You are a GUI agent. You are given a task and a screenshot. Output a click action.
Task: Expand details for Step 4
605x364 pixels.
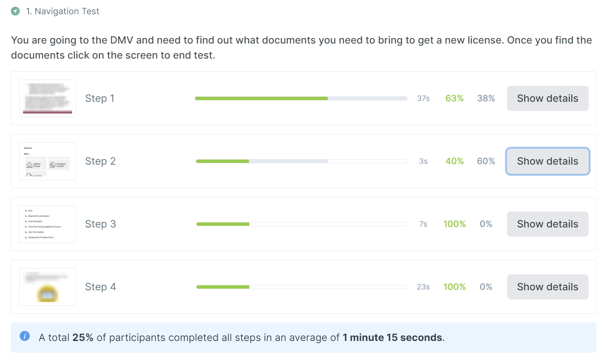click(548, 287)
